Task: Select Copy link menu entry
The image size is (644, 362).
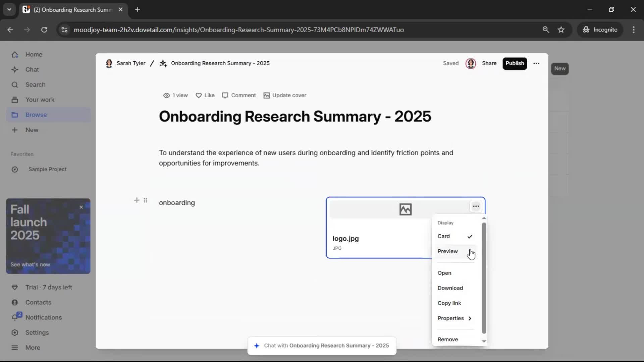Action: click(x=449, y=303)
